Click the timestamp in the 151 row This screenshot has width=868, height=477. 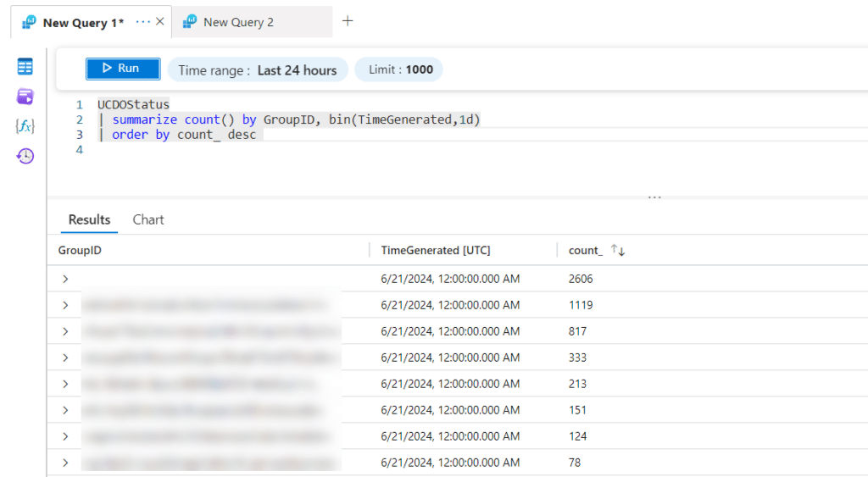click(x=450, y=410)
